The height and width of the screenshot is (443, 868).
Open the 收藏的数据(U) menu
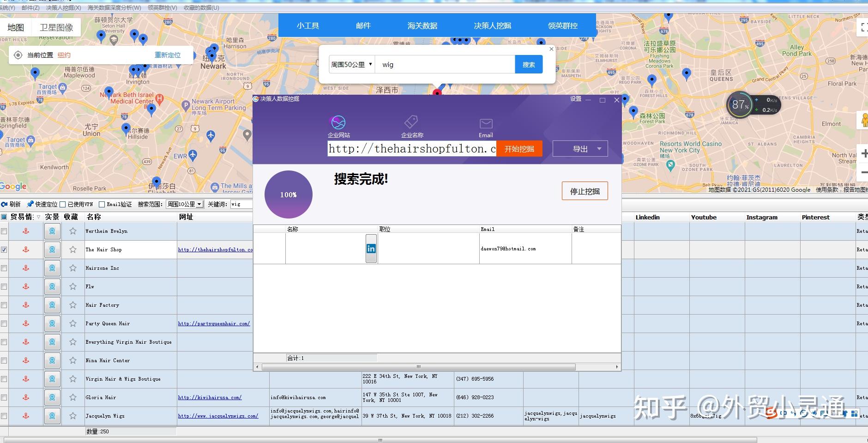coord(201,7)
